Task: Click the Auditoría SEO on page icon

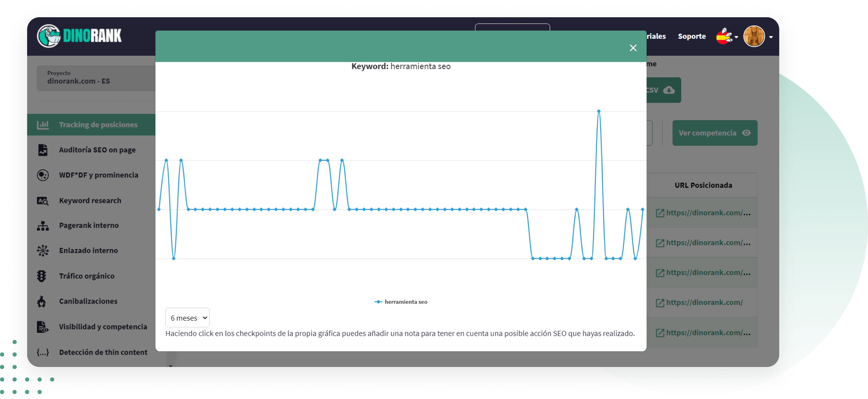Action: pos(43,150)
